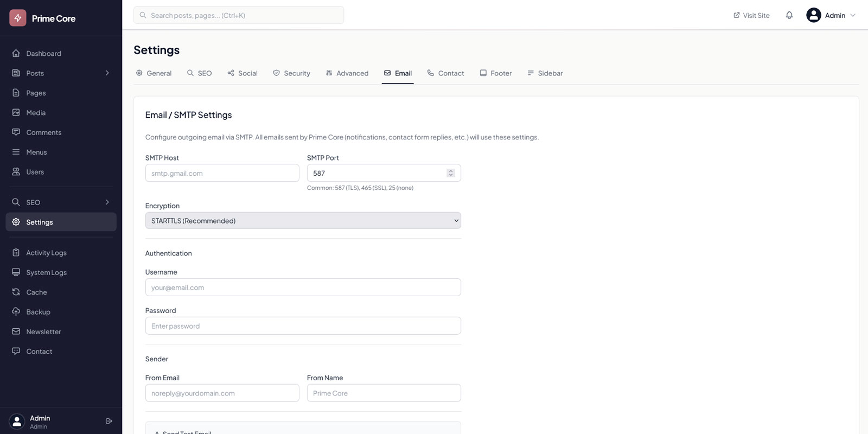Expand the Posts submenu chevron

click(107, 73)
